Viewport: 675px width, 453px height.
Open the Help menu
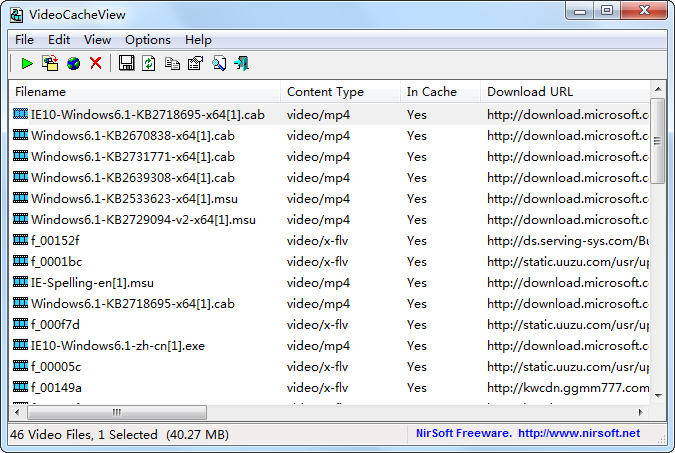198,40
